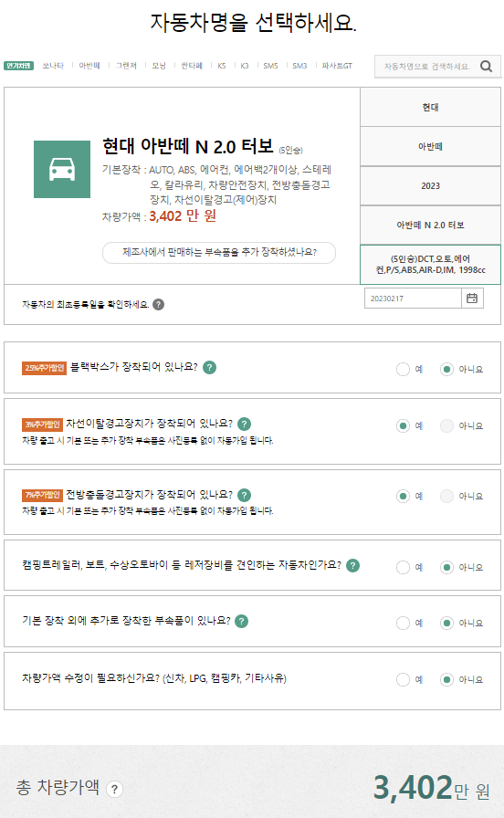Select 예 for 추가 장착 부속품
This screenshot has height=818, width=504.
(x=403, y=623)
